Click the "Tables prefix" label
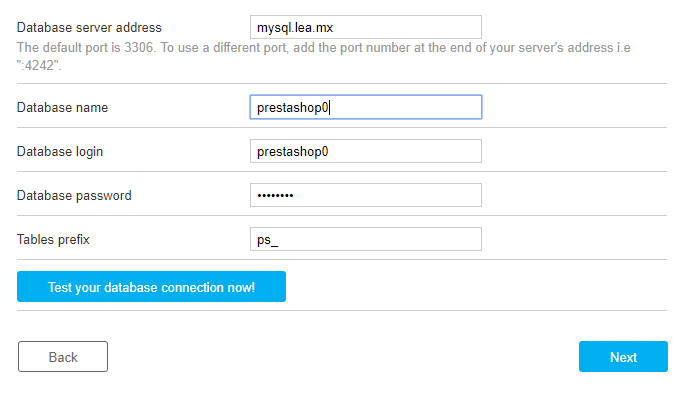The height and width of the screenshot is (394, 699). 53,239
